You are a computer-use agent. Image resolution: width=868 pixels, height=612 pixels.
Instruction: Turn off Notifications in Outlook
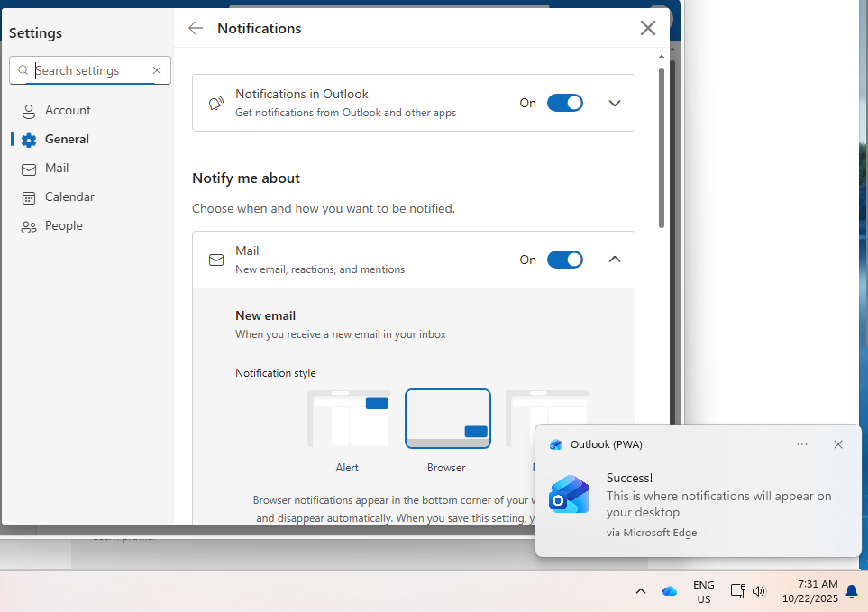pos(565,103)
